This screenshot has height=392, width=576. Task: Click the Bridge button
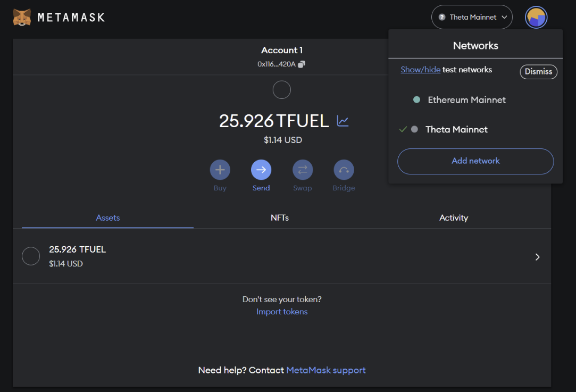coord(344,170)
